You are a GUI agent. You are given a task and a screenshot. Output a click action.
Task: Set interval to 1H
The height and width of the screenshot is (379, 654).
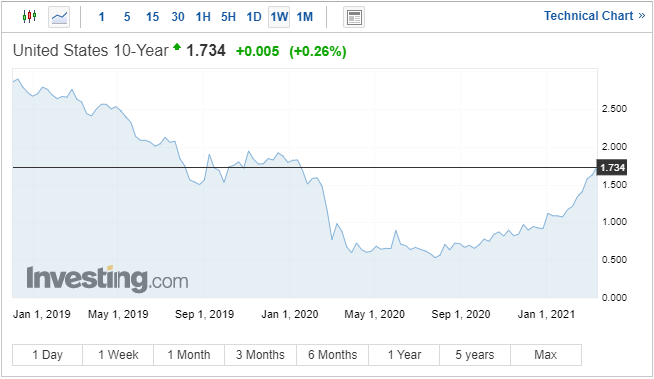(x=203, y=17)
